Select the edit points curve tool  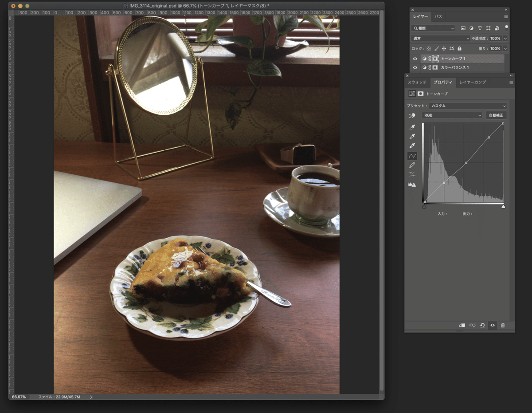pyautogui.click(x=412, y=156)
